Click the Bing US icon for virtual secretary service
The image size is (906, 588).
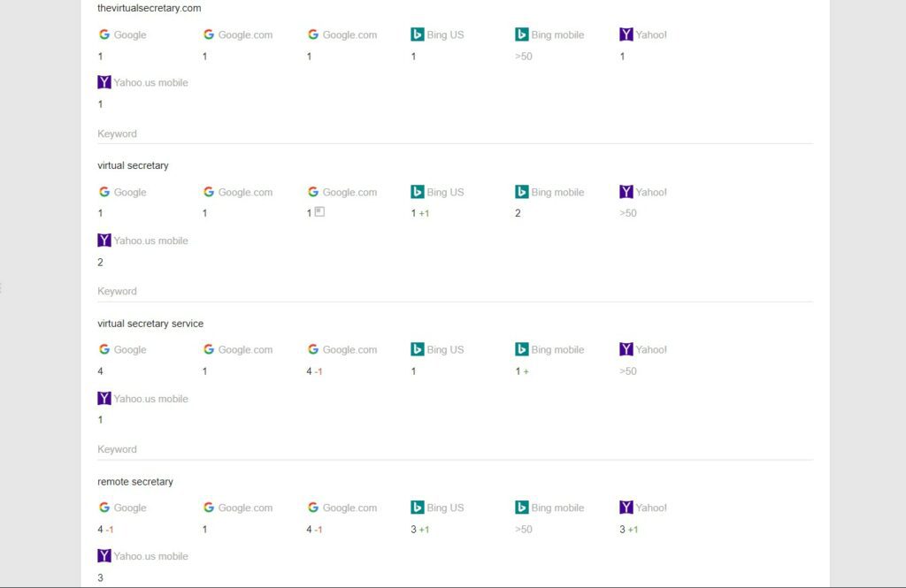point(418,349)
